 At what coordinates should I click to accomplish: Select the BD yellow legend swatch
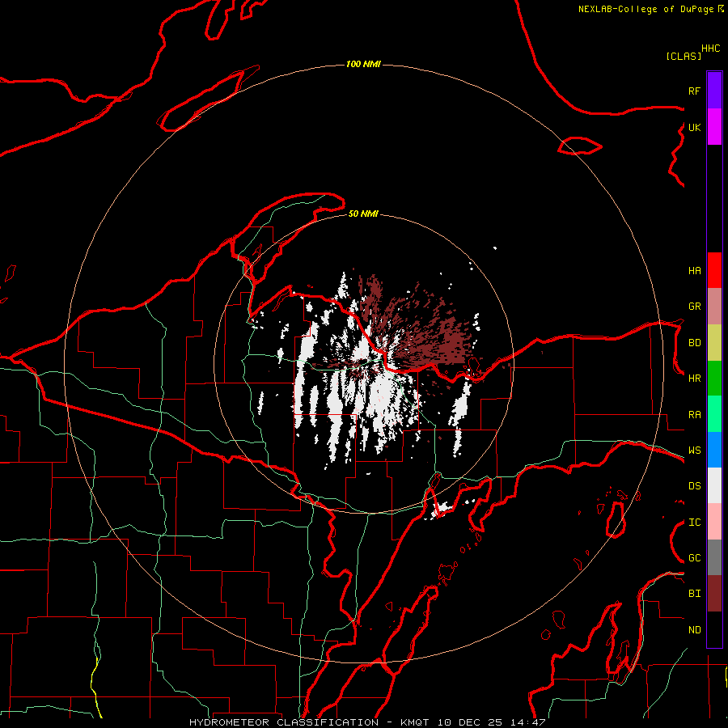click(714, 342)
